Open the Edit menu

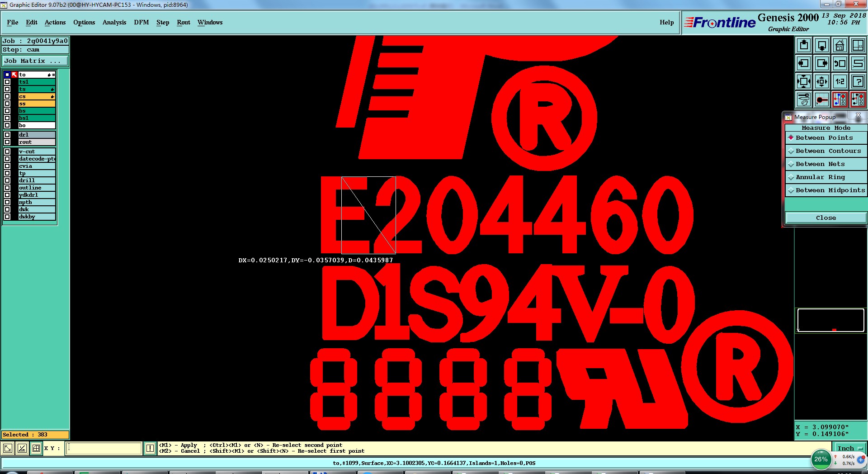point(32,22)
